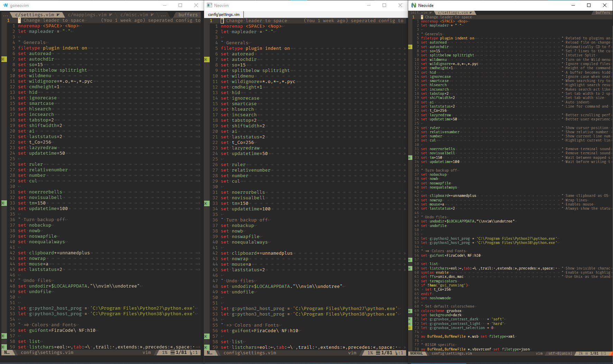Click the green Neovide leaf icon in the titlebar
Image resolution: width=613 pixels, height=364 pixels.
(x=413, y=5)
